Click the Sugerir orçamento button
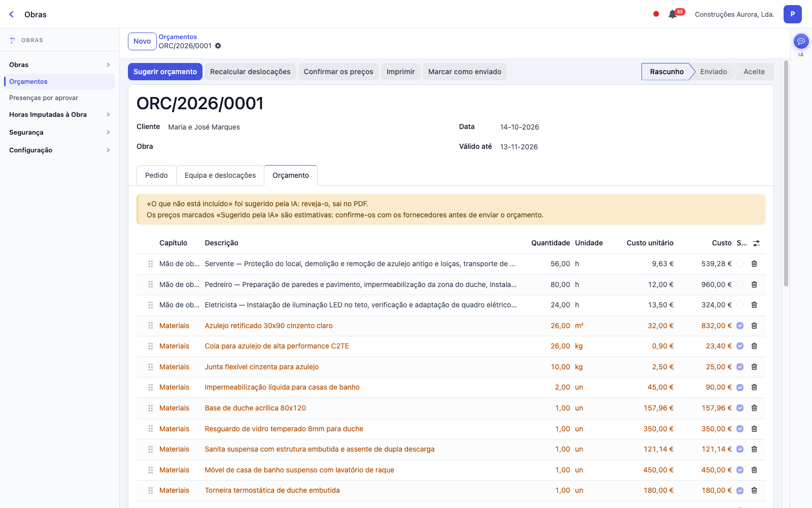The height and width of the screenshot is (508, 812). pos(165,72)
